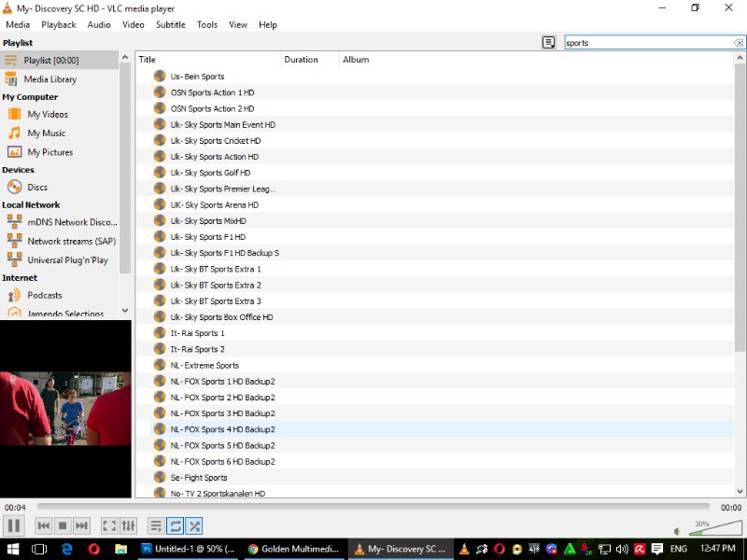Select "OSN Sports Action 1 HD" row
This screenshot has height=560, width=747.
pyautogui.click(x=434, y=92)
